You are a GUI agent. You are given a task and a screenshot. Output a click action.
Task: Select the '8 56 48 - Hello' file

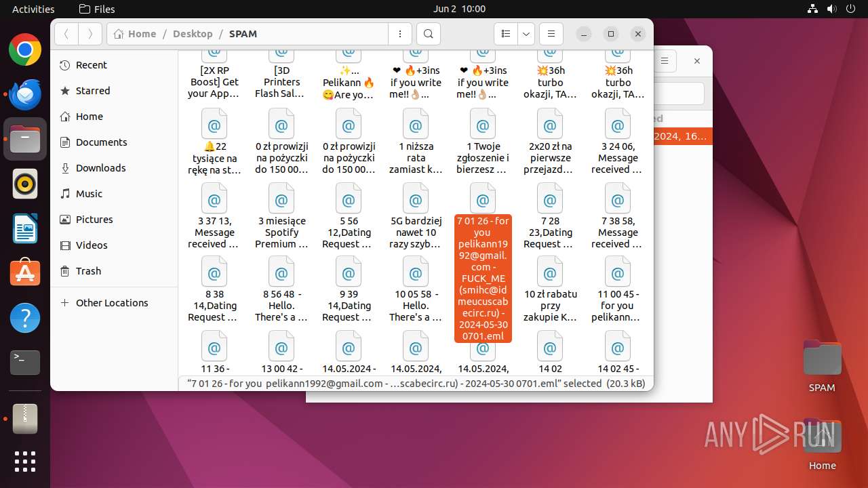[281, 290]
